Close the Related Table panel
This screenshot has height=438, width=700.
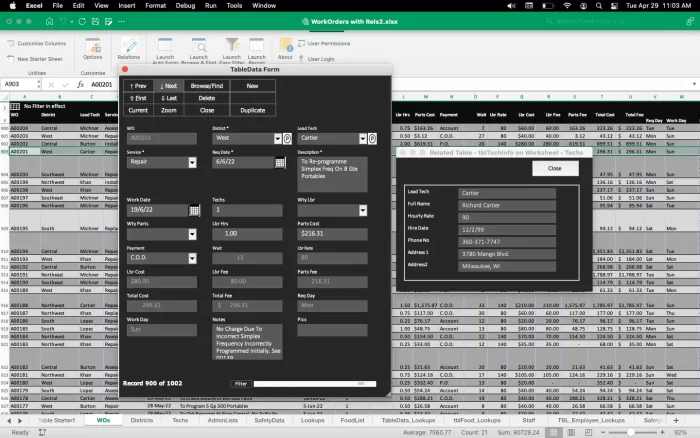[x=554, y=169]
